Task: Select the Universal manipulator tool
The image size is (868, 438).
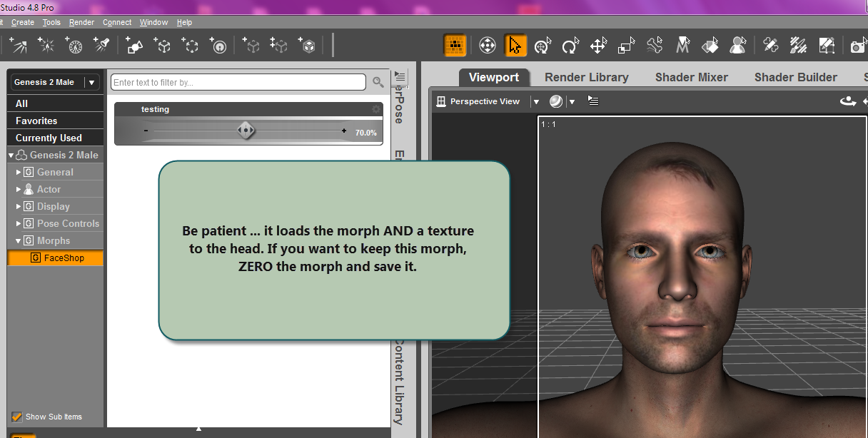Action: pos(488,46)
